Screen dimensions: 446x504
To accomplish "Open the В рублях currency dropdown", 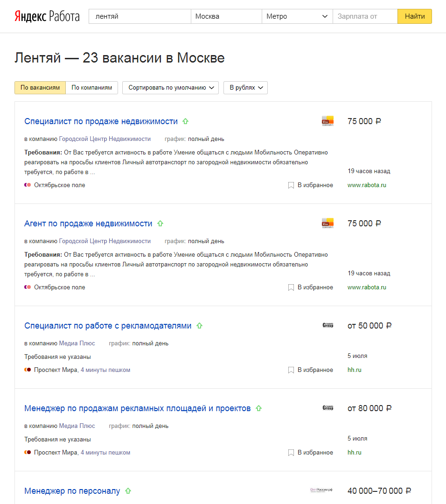I will point(245,88).
